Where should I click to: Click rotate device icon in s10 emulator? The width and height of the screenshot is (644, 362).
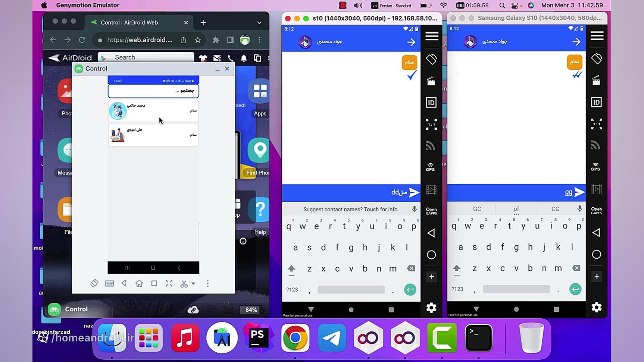click(x=431, y=59)
